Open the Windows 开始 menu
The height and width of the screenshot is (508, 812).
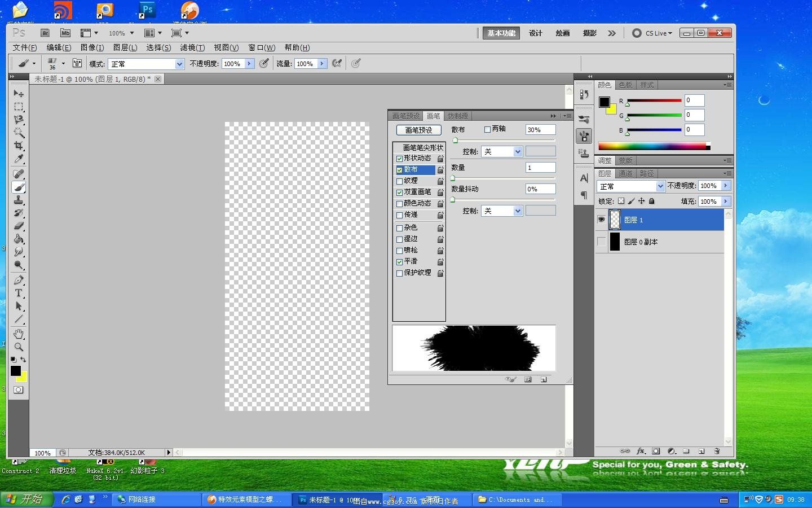27,499
